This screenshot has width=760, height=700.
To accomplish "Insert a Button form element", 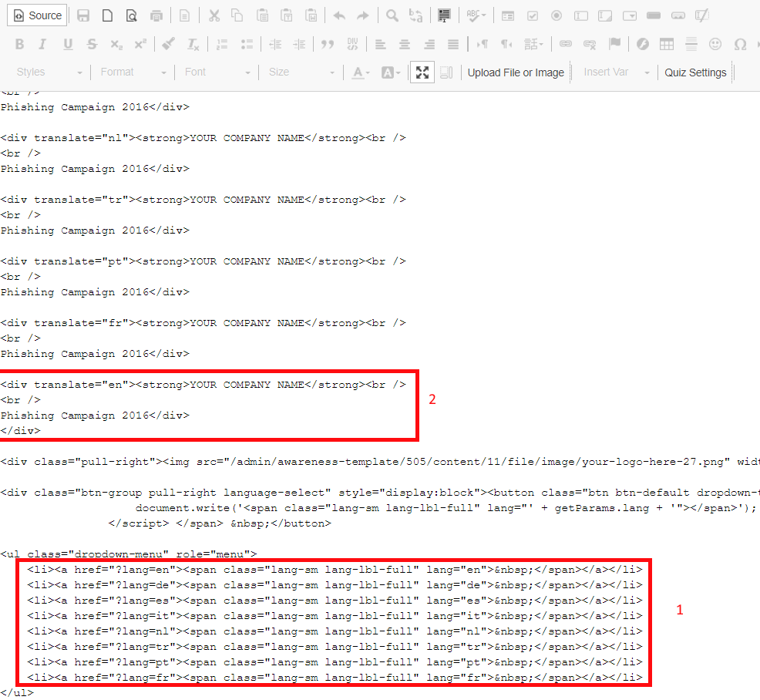I will [x=654, y=15].
